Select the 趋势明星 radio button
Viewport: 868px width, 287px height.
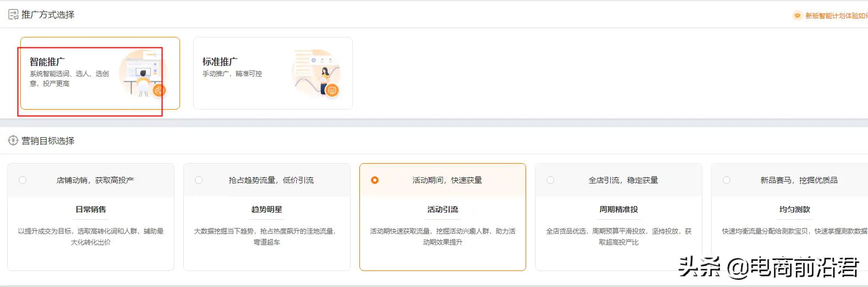pos(199,180)
